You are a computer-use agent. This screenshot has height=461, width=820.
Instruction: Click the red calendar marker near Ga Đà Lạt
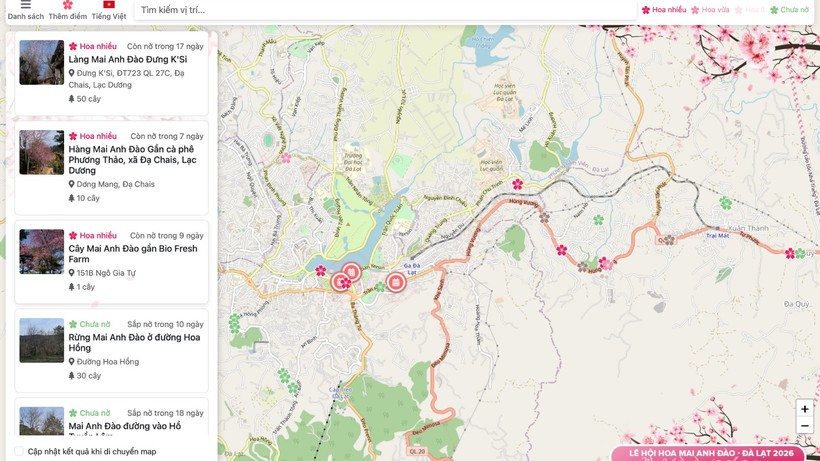coord(396,282)
